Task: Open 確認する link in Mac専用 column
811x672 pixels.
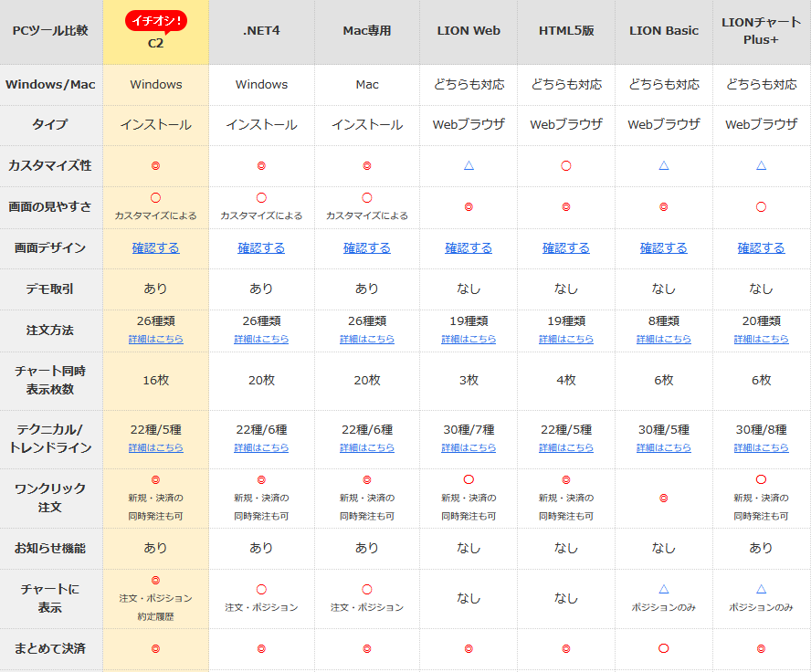Action: 367,248
